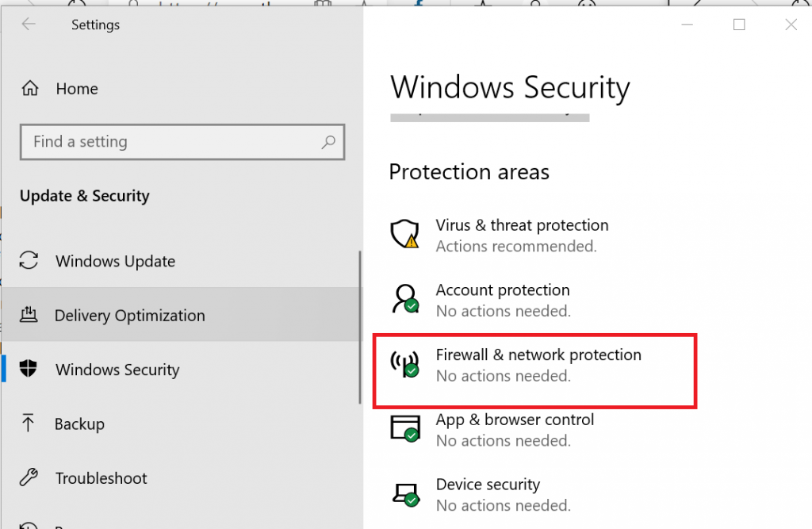The height and width of the screenshot is (529, 812).
Task: Click the Backup arrow icon
Action: pyautogui.click(x=28, y=423)
